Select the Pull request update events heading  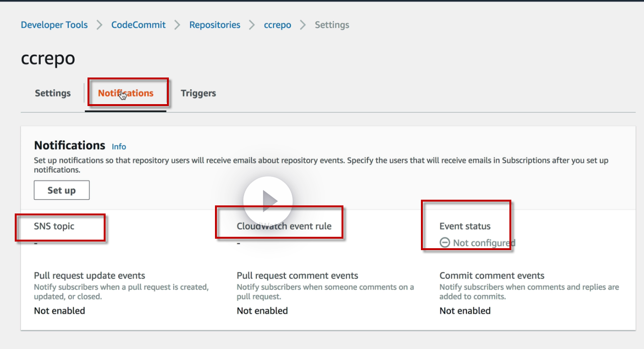tap(89, 276)
